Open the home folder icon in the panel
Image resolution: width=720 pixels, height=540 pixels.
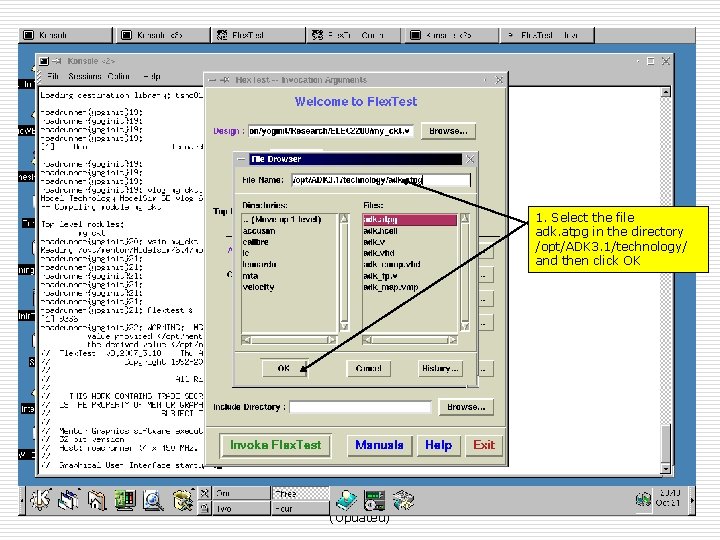point(97,500)
